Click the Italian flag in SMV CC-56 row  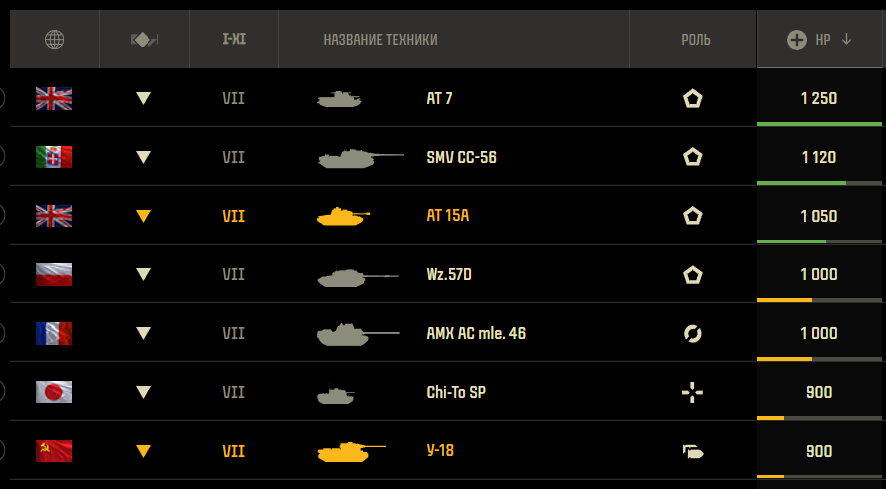pyautogui.click(x=54, y=157)
